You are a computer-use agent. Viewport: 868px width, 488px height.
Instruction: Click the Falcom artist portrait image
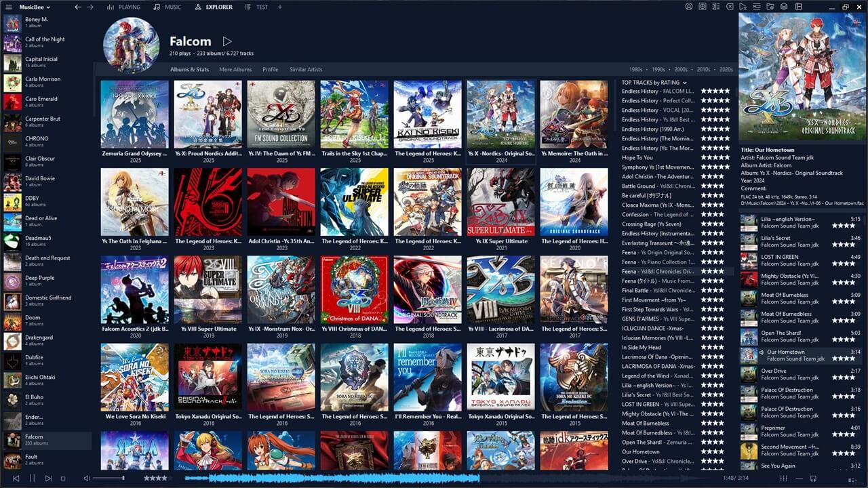(131, 45)
